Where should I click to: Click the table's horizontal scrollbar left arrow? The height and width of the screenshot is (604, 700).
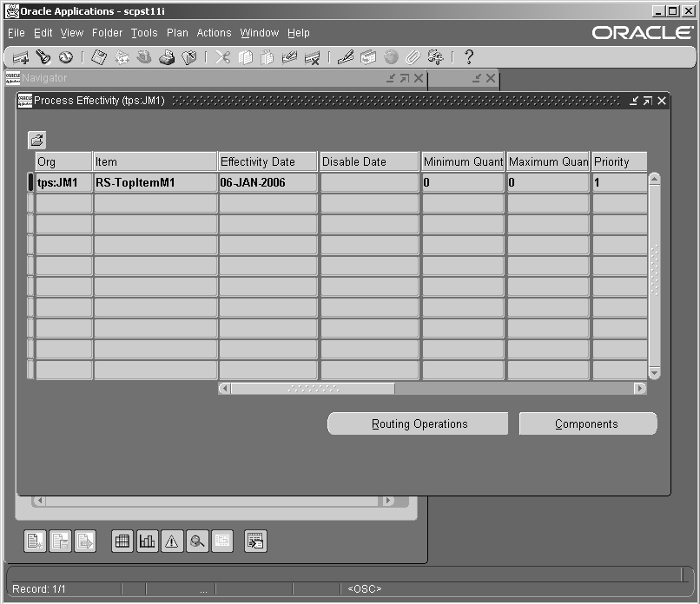pos(225,389)
